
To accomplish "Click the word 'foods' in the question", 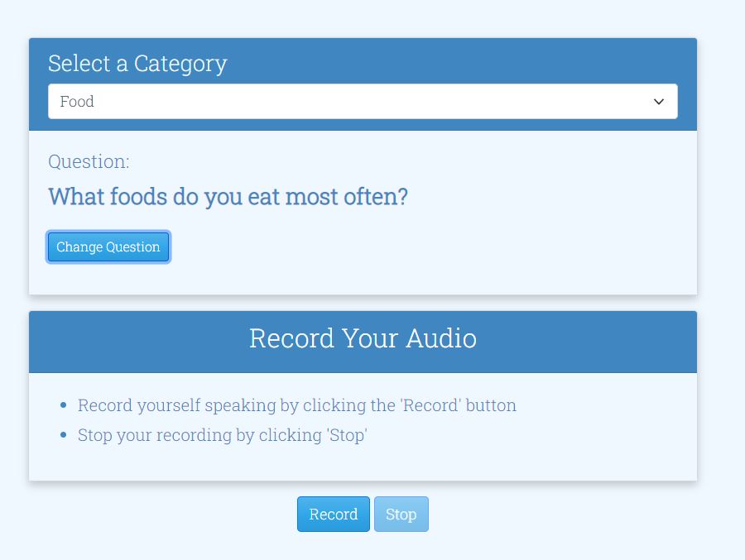I will pyautogui.click(x=138, y=196).
